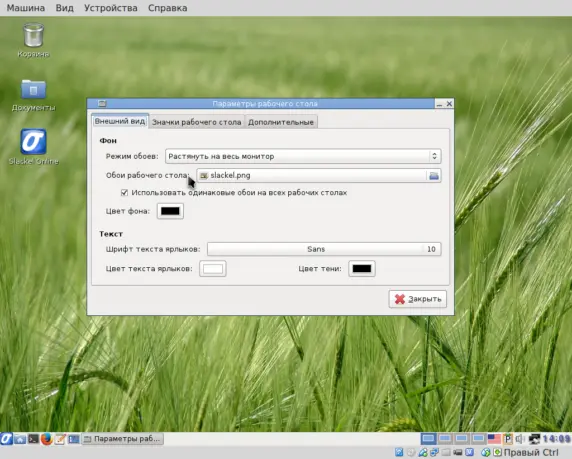Browse for wallpaper file using the folder button
572x459 pixels.
pyautogui.click(x=434, y=176)
